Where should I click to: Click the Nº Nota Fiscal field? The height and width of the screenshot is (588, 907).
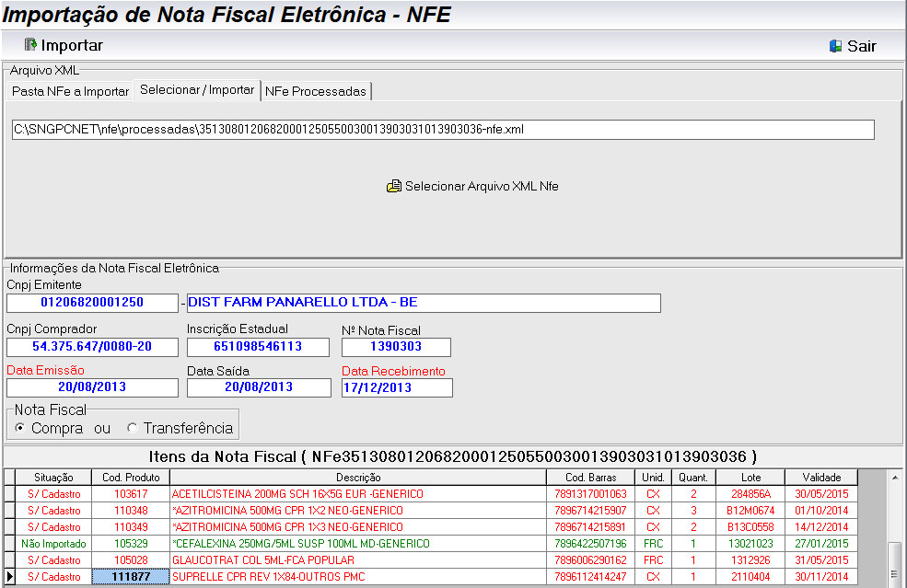(396, 347)
